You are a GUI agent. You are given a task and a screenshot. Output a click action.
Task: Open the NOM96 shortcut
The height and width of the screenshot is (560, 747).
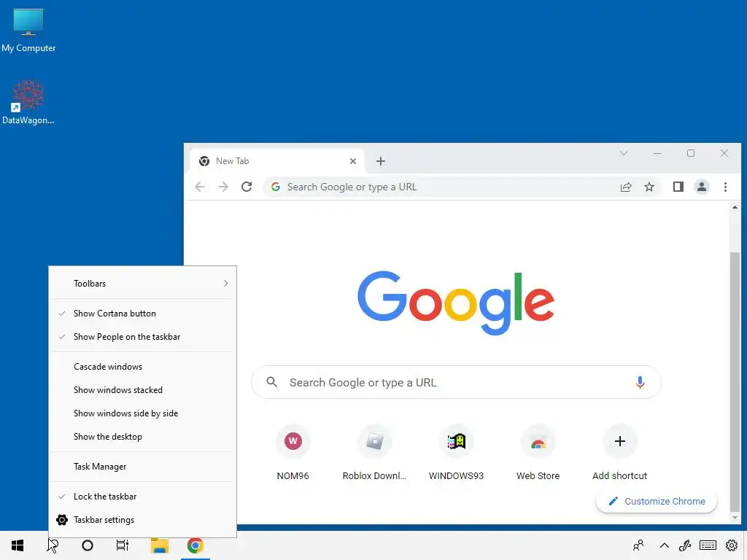pyautogui.click(x=293, y=452)
